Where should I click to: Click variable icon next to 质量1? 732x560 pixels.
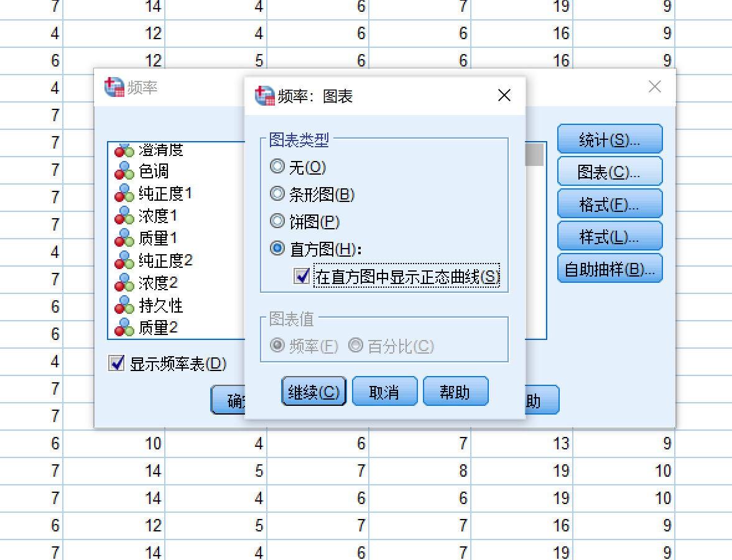(x=124, y=238)
